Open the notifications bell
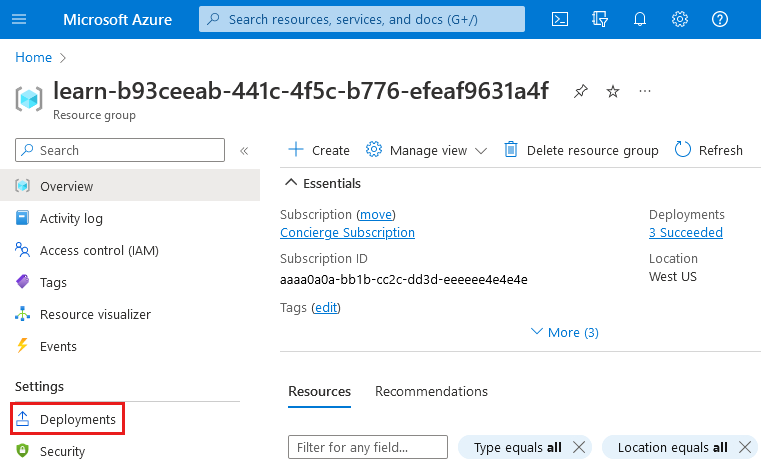 pyautogui.click(x=640, y=19)
